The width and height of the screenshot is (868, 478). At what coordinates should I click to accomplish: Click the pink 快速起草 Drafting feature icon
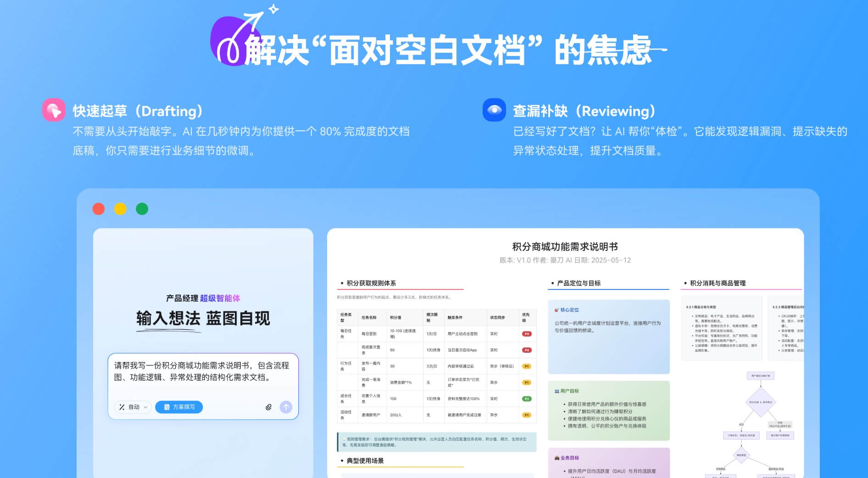point(54,111)
